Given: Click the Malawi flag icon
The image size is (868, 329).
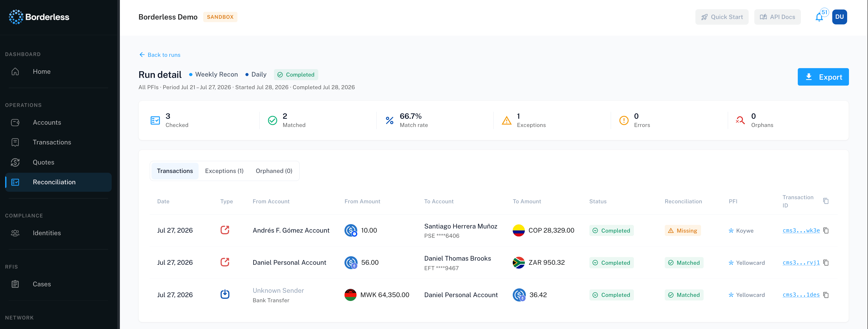Looking at the screenshot, I should (x=350, y=295).
